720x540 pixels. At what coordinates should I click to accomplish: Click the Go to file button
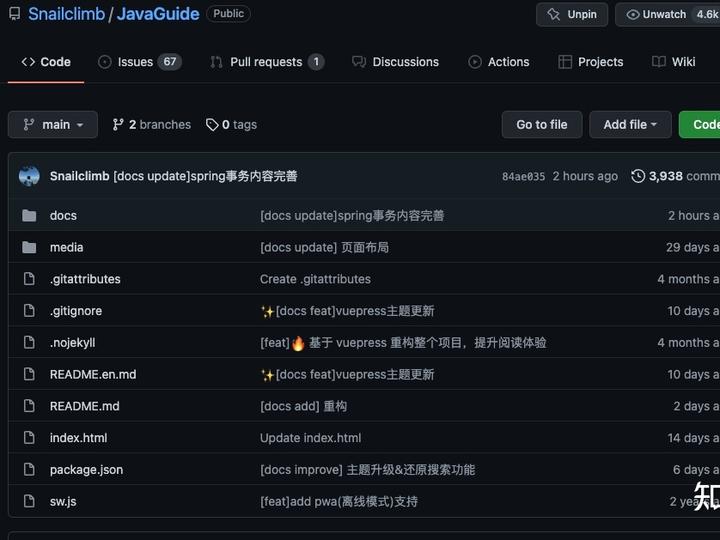(542, 124)
